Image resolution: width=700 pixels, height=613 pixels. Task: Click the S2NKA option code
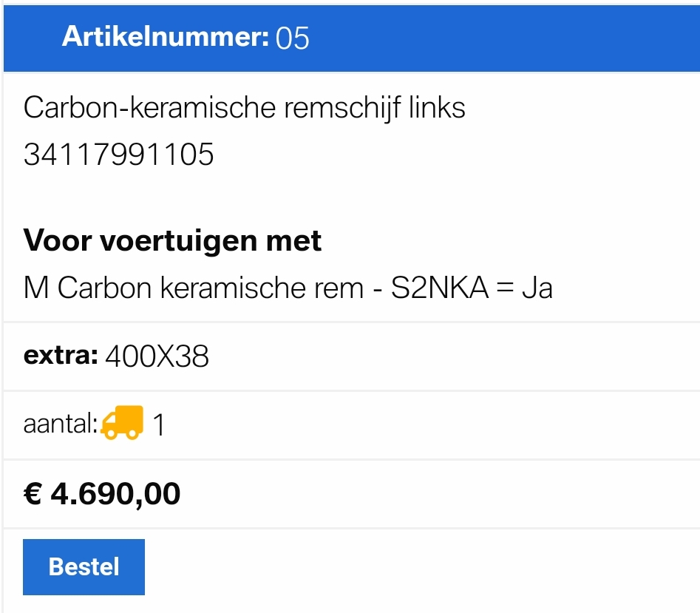coord(440,288)
